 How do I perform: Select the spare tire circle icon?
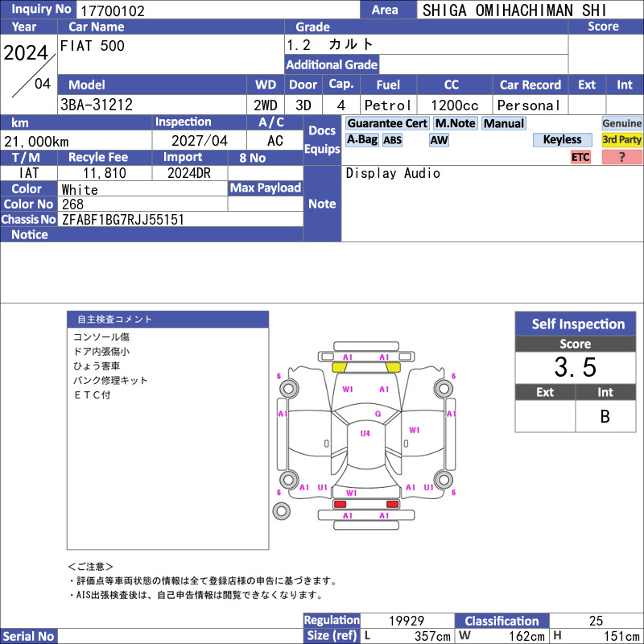pos(281,511)
